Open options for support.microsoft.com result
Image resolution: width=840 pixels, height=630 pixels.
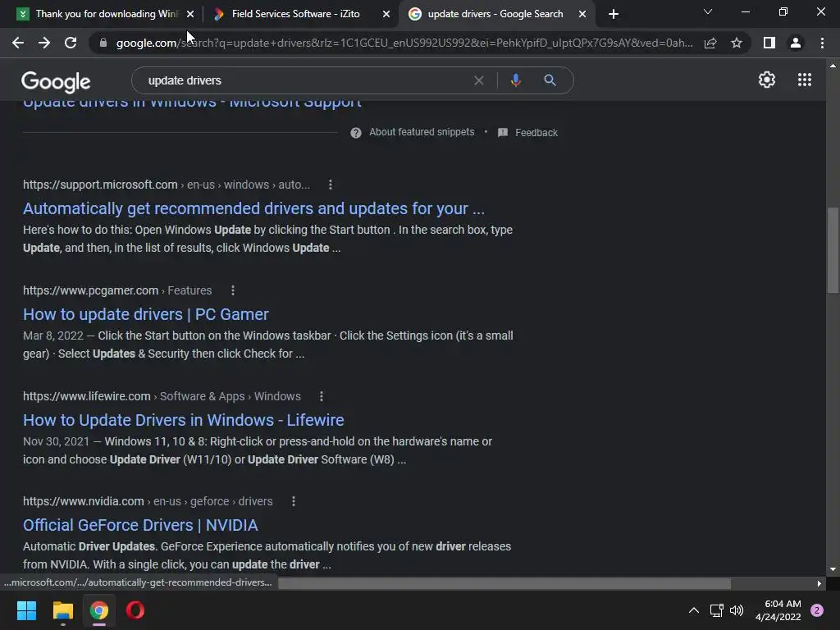(x=330, y=185)
